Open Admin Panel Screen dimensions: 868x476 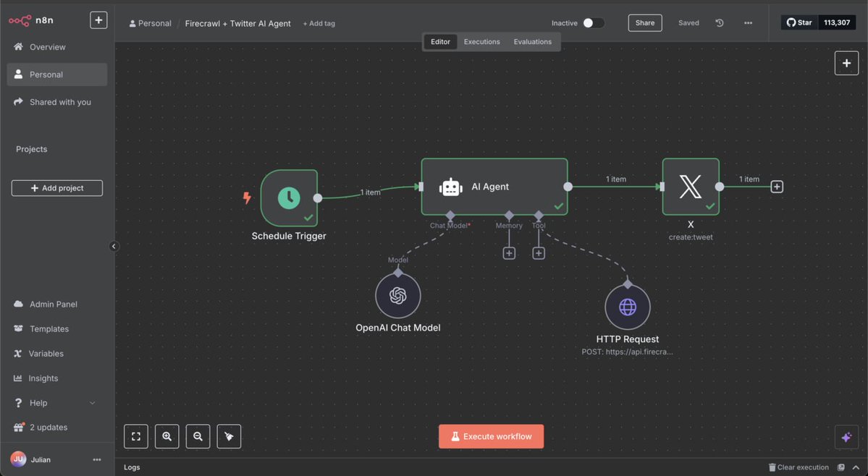tap(53, 304)
